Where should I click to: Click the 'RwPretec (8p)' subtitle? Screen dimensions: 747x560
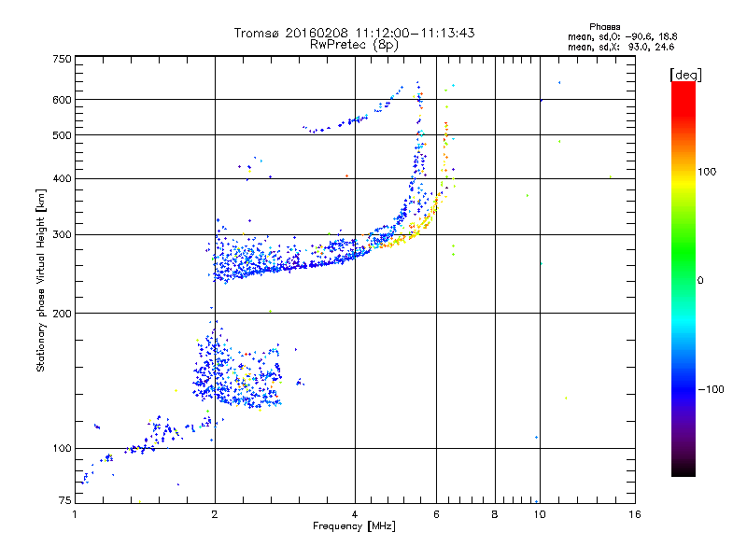[x=354, y=45]
